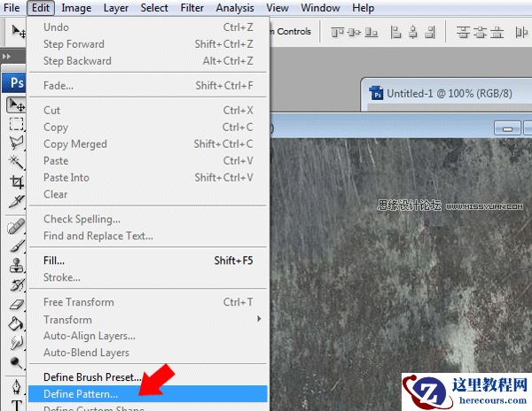Click the Ps logo atop toolbox
The height and width of the screenshot is (411, 532).
14,82
